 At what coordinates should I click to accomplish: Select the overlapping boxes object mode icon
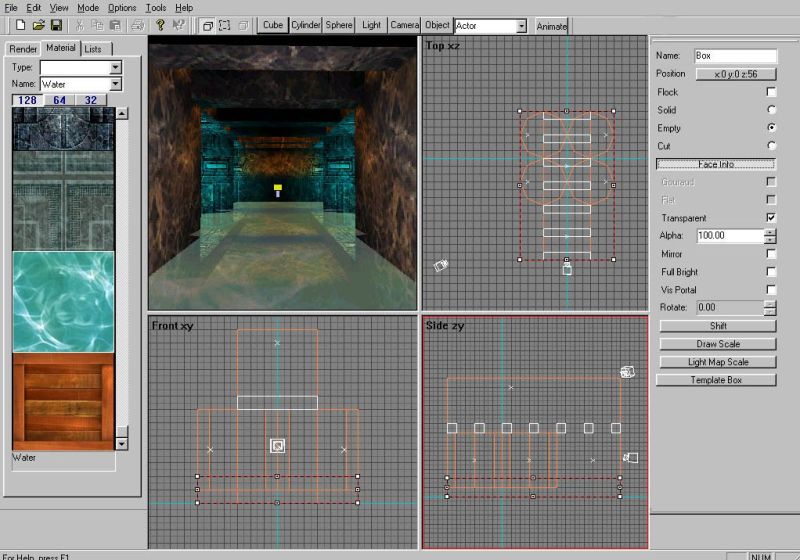tap(207, 26)
